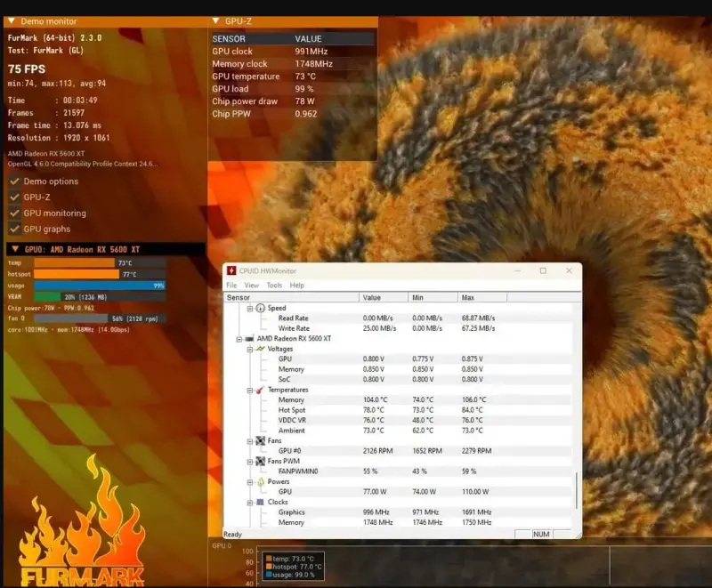
Task: Collapse the Clocks node
Action: coord(250,503)
